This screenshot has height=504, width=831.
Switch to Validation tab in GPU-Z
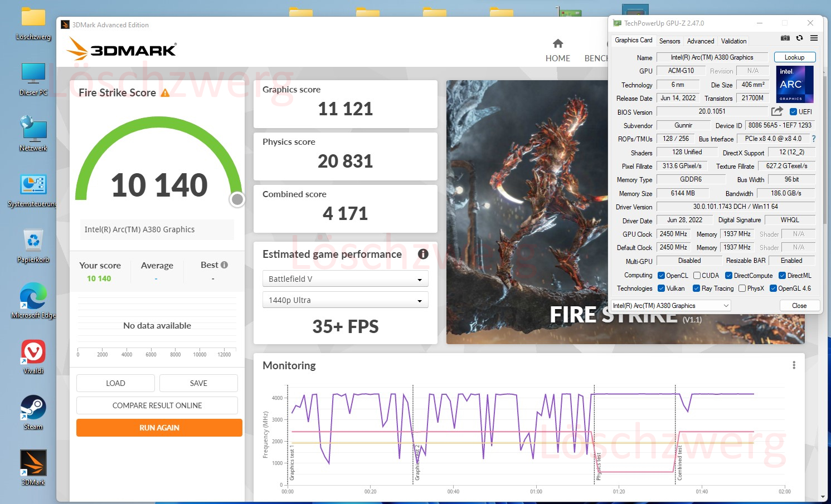pyautogui.click(x=733, y=41)
